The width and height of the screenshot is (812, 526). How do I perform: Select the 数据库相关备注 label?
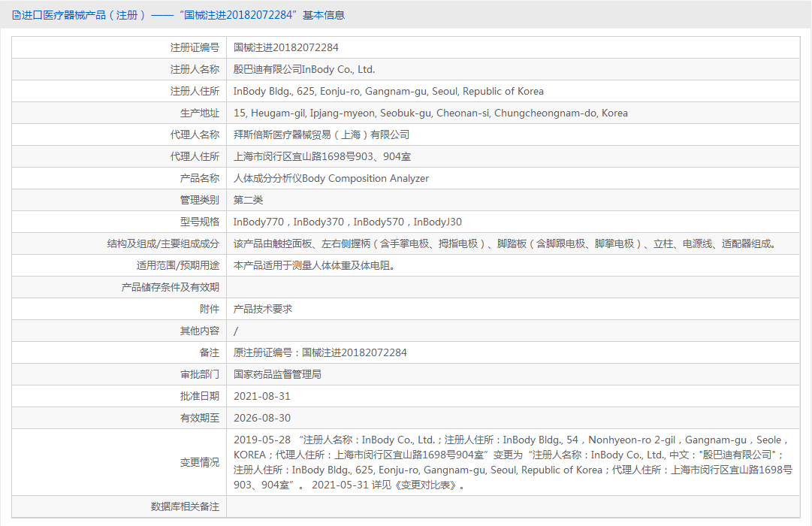point(185,506)
